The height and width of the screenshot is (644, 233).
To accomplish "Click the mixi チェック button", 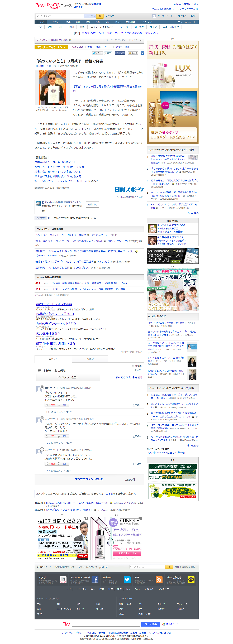I will [x=133, y=53].
